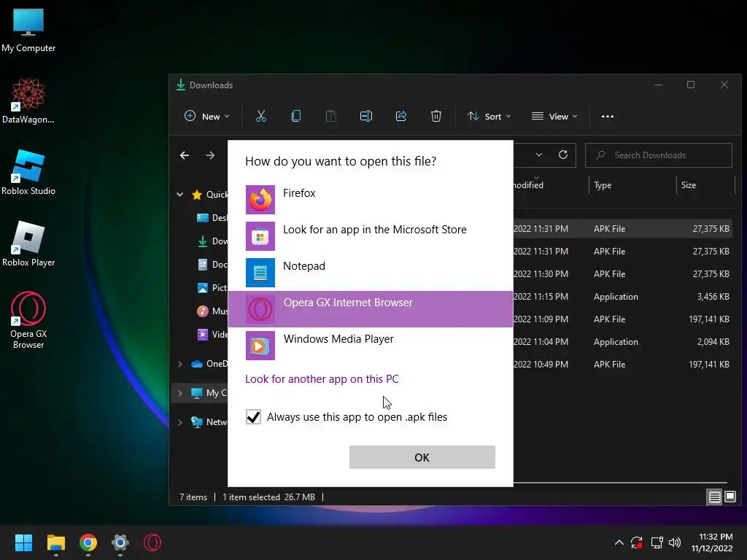Select Opera GX Internet Browser option
The height and width of the screenshot is (560, 747).
[371, 308]
